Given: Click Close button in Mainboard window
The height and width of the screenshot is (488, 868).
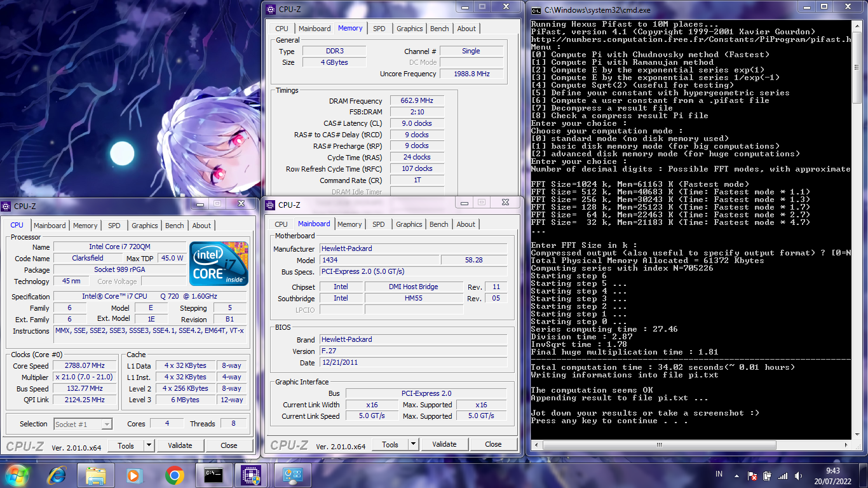Looking at the screenshot, I should pyautogui.click(x=493, y=444).
